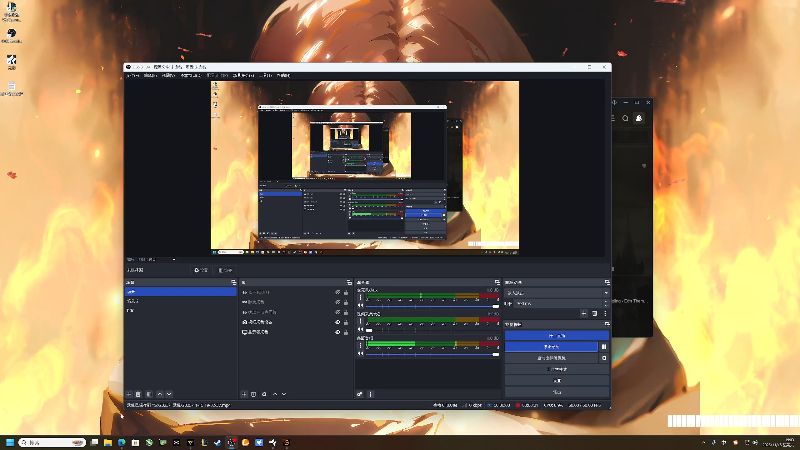Open the audio mixer three-dot menu
This screenshot has width=800, height=450.
pyautogui.click(x=371, y=394)
